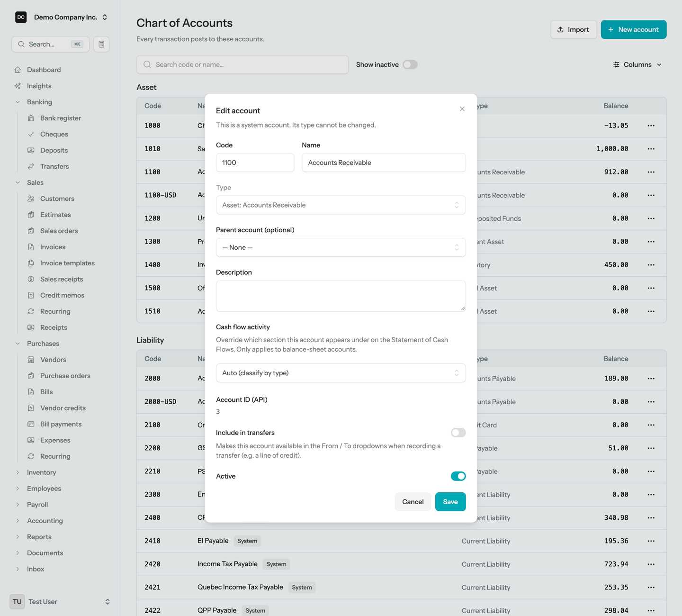Open the Parent account dropdown
682x616 pixels.
click(341, 247)
